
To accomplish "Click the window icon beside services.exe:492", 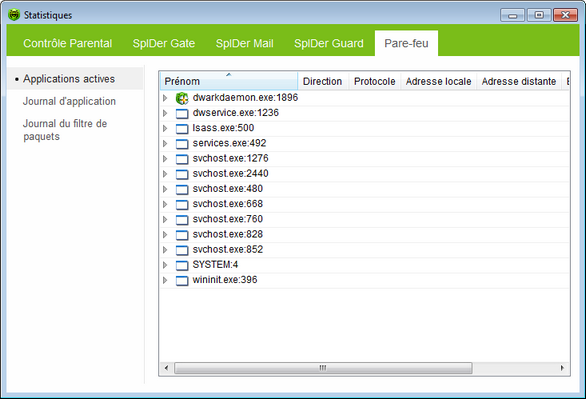I will coord(182,144).
